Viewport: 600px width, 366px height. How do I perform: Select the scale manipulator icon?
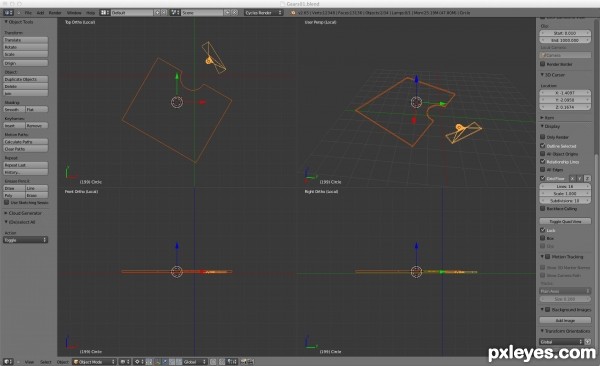click(x=179, y=361)
